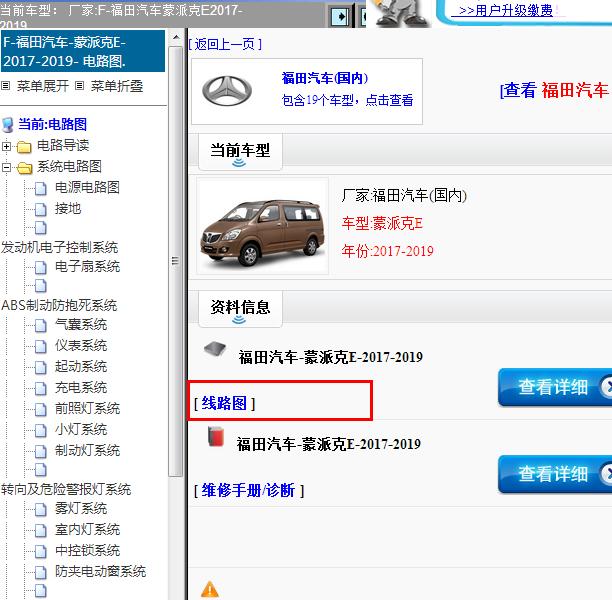The width and height of the screenshot is (612, 600).
Task: Click document icon beside 气囊系统
Action: (x=41, y=325)
